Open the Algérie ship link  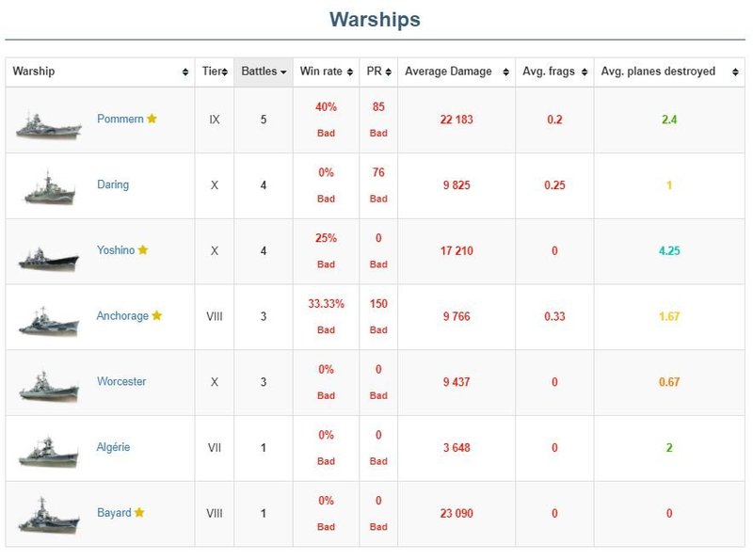[113, 447]
